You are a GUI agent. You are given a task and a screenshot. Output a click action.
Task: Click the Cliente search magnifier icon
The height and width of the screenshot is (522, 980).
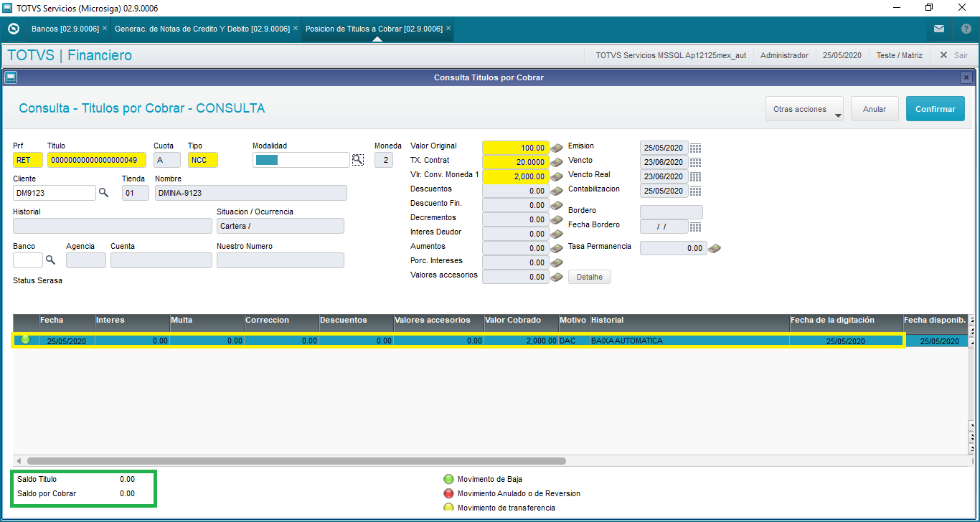click(103, 192)
